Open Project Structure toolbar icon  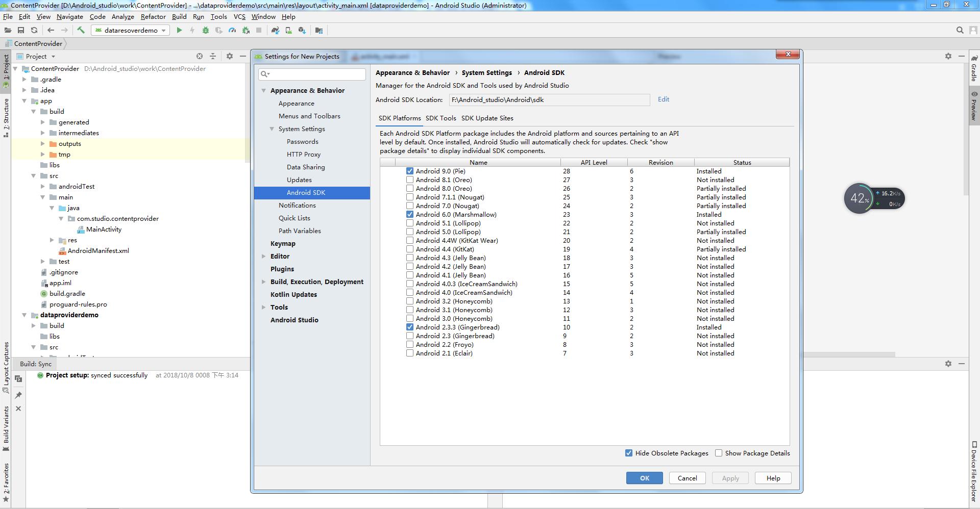coord(319,31)
